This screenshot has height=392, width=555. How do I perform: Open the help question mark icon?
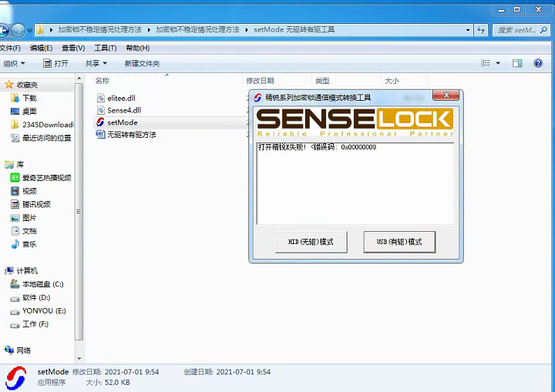point(538,63)
